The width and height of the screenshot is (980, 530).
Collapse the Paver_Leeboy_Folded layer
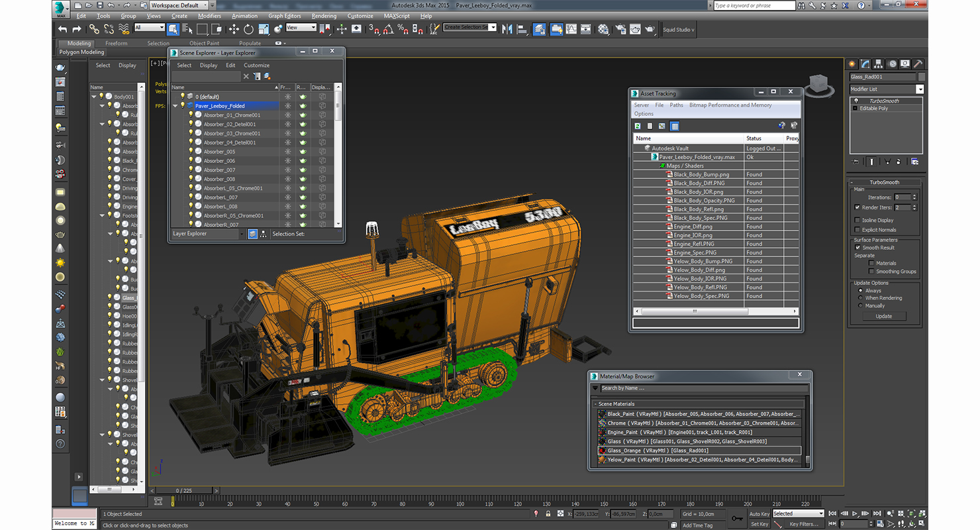click(175, 105)
